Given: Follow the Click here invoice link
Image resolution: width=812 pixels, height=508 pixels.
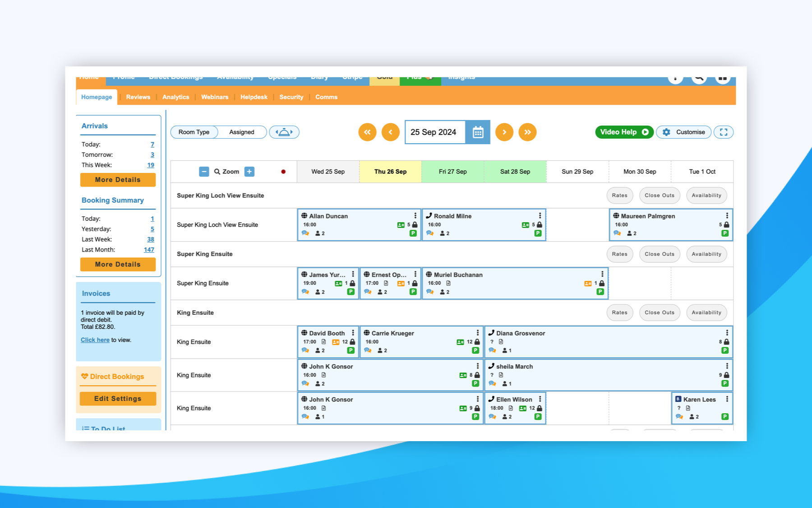Looking at the screenshot, I should [x=95, y=340].
